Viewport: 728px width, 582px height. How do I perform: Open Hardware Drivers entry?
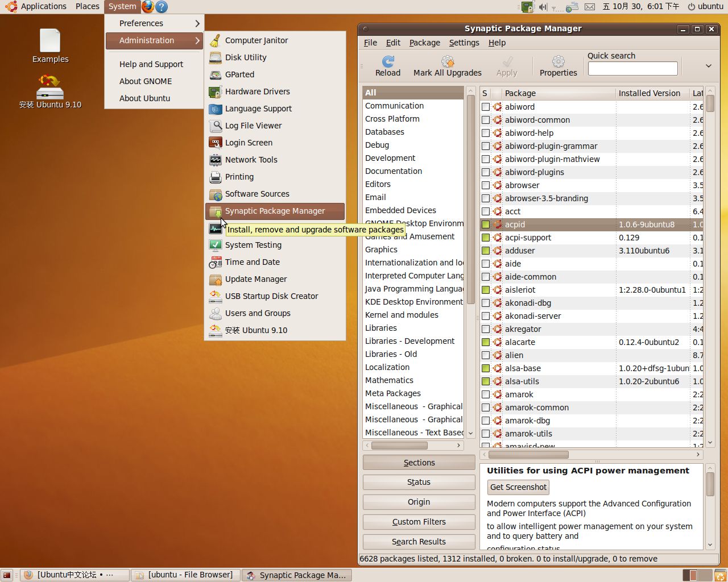coord(275,92)
